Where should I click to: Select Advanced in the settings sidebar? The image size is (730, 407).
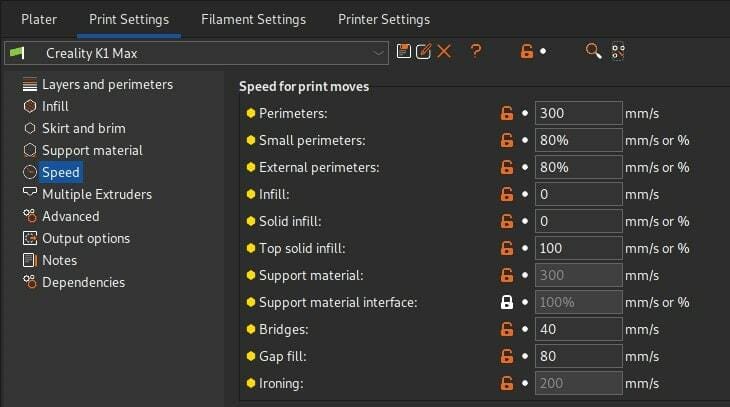[70, 216]
